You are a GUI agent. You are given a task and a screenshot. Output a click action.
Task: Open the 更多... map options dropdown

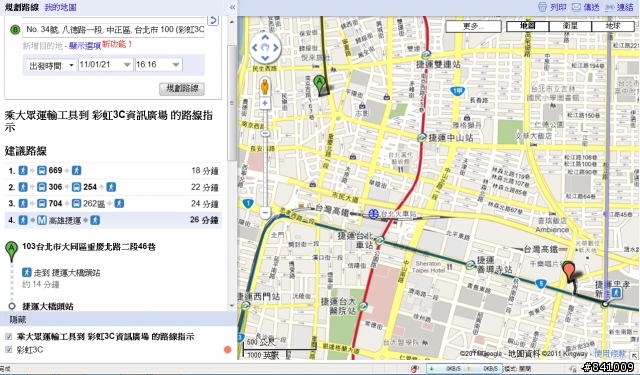tap(473, 26)
